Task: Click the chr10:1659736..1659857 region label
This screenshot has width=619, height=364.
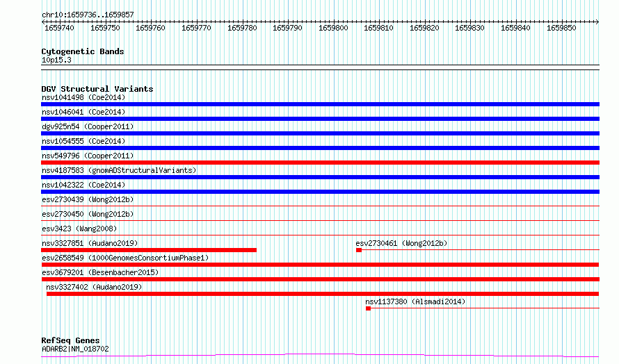Action: [x=88, y=15]
